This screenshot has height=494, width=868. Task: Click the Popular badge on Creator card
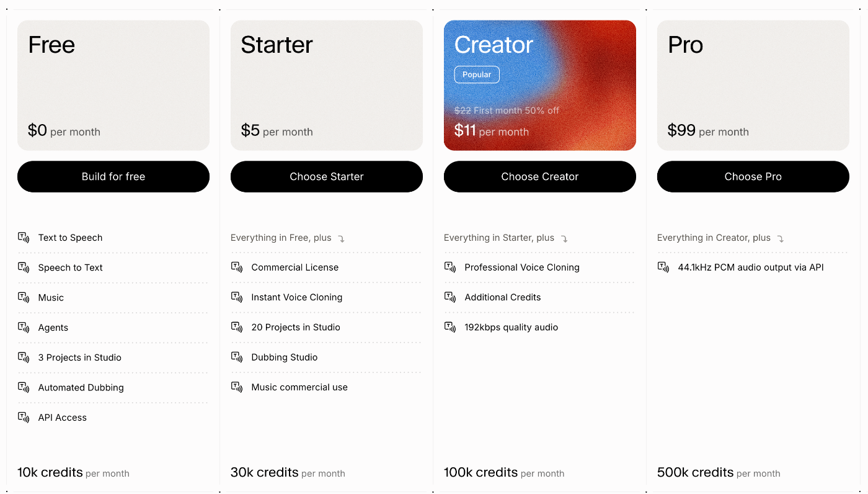(477, 74)
